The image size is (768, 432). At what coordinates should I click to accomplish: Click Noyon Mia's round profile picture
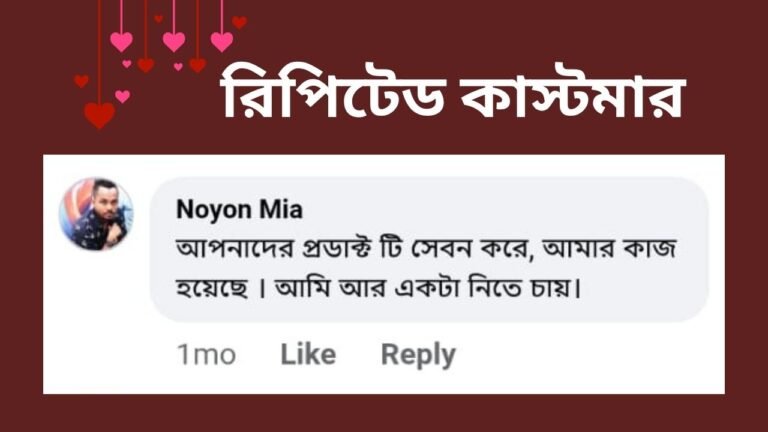coord(96,214)
